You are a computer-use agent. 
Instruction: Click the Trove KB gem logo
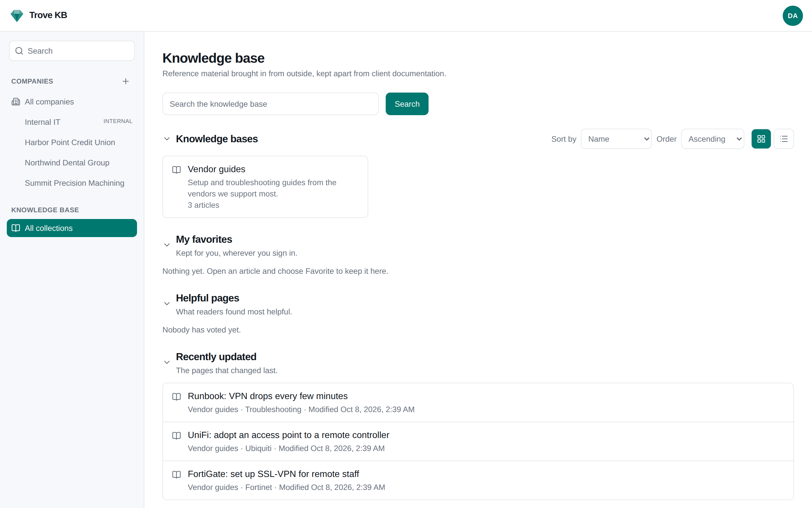17,16
